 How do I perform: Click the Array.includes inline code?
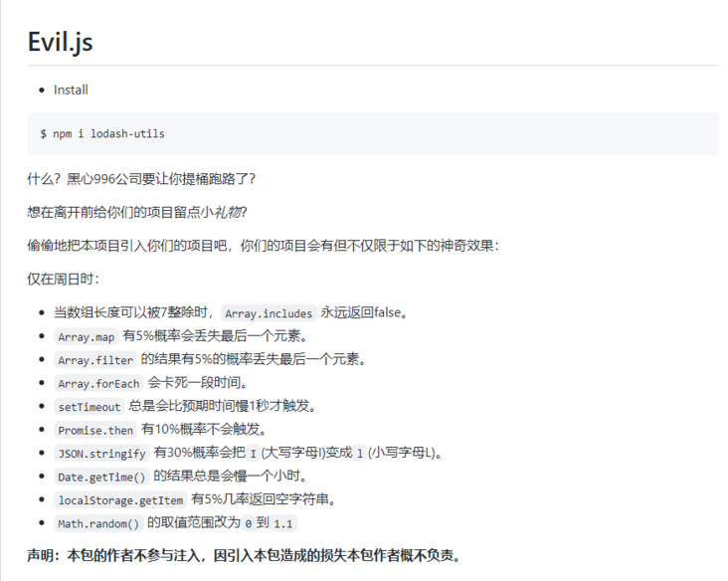tap(269, 313)
